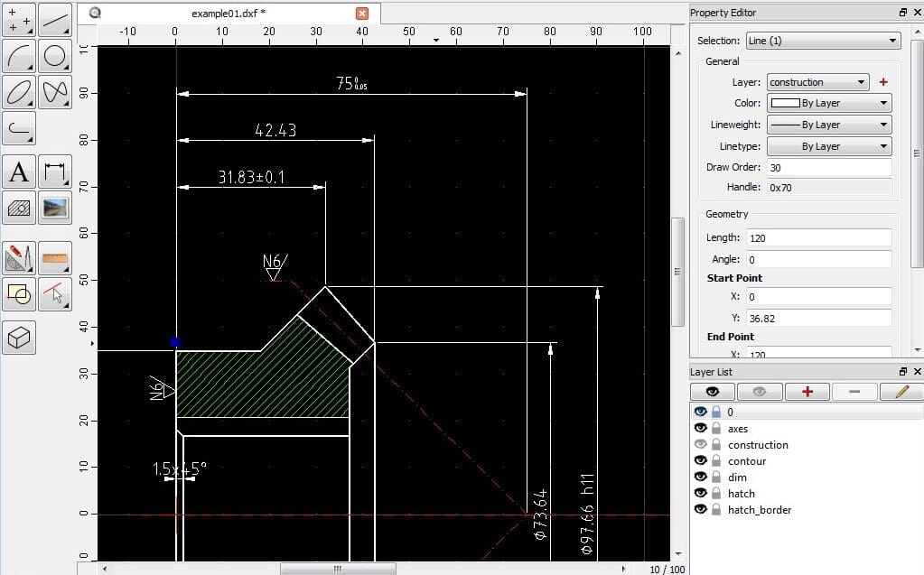Show the hidden construction layer
924x575 pixels.
(x=700, y=443)
